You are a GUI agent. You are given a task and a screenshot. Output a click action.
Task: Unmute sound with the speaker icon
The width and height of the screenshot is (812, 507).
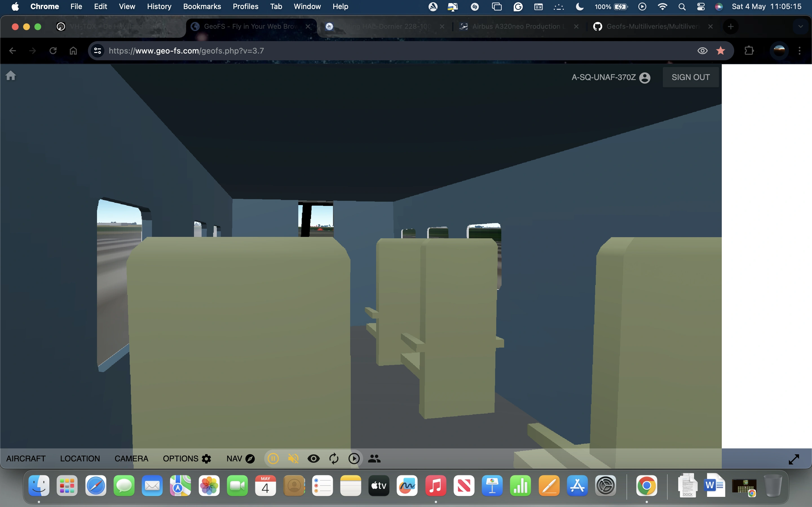click(x=293, y=458)
